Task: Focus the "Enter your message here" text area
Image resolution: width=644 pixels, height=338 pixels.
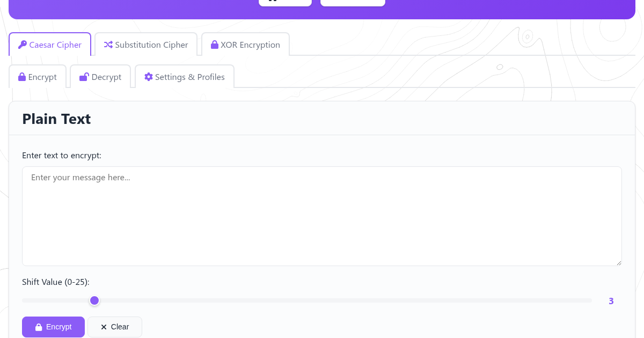Action: 321,216
